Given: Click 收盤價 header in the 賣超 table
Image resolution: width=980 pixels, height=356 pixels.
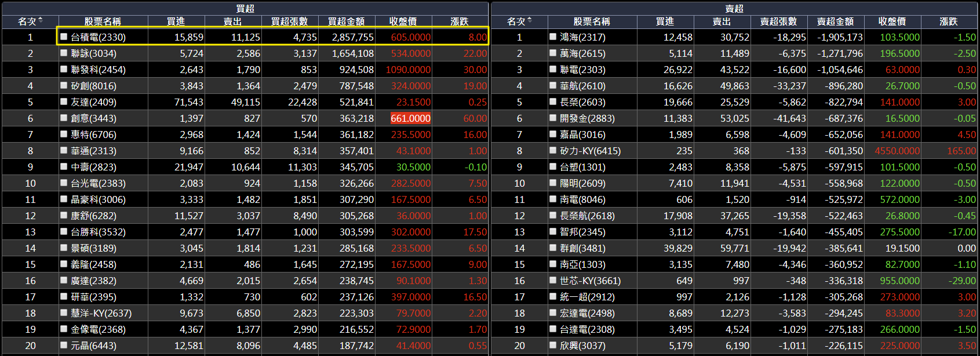Looking at the screenshot, I should (x=892, y=21).
